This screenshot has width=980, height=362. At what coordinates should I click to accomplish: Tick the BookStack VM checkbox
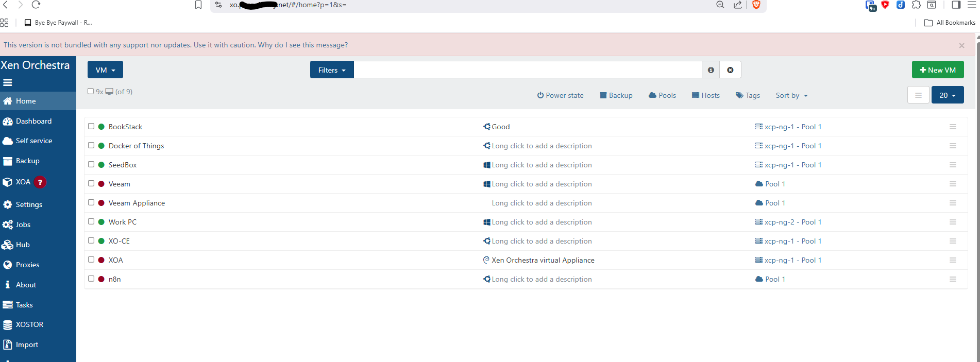(x=91, y=126)
